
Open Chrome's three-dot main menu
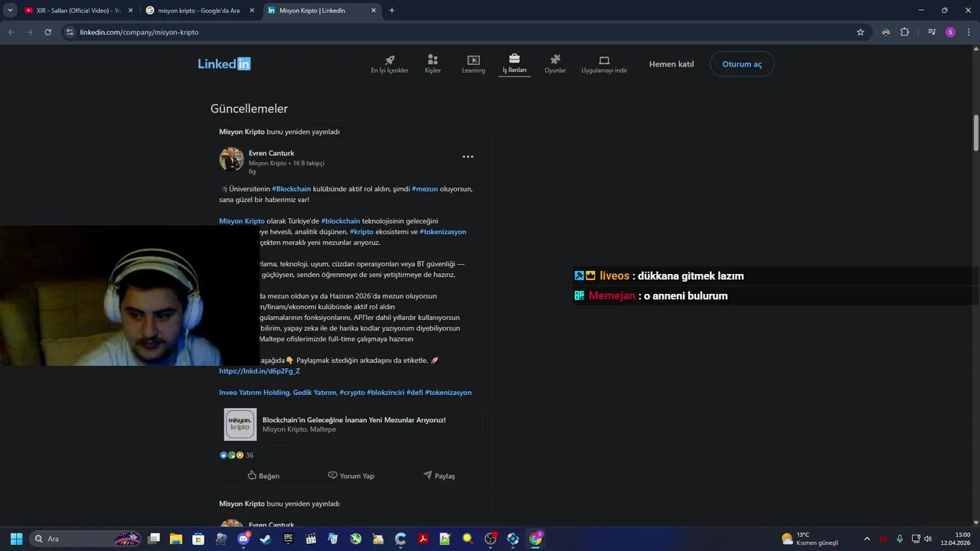tap(969, 32)
